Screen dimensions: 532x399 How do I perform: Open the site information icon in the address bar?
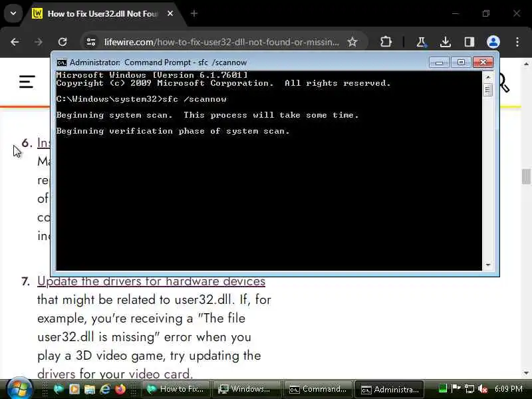[90, 42]
